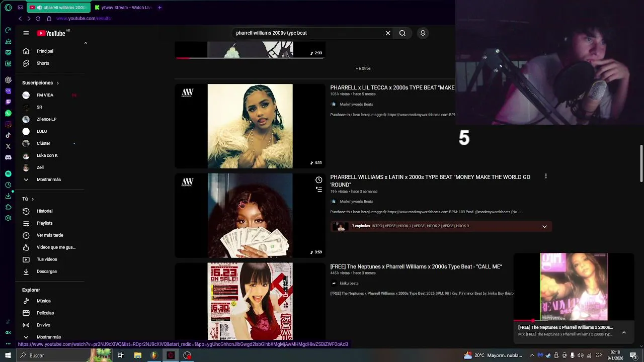Expand the Suscripciones section

click(41, 83)
